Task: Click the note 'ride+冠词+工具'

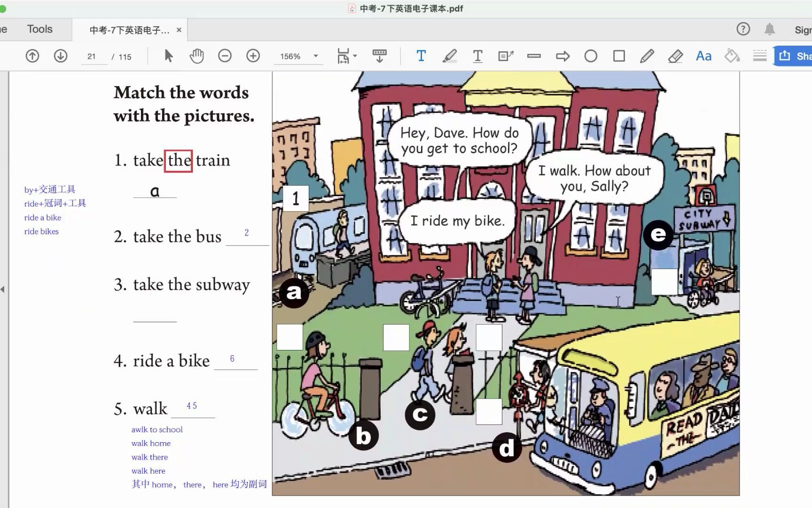Action: [x=55, y=203]
